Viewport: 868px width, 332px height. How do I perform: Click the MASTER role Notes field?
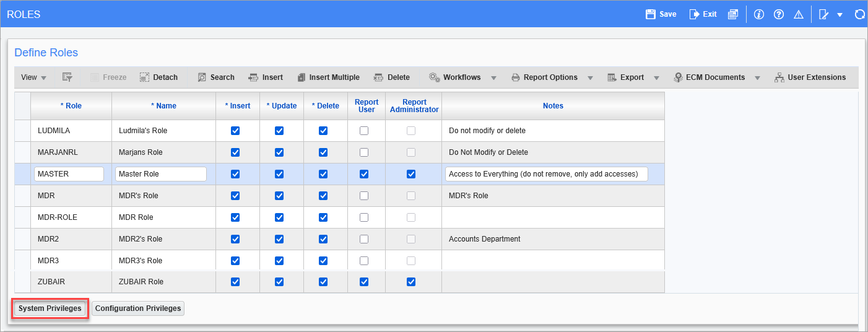[x=546, y=174]
